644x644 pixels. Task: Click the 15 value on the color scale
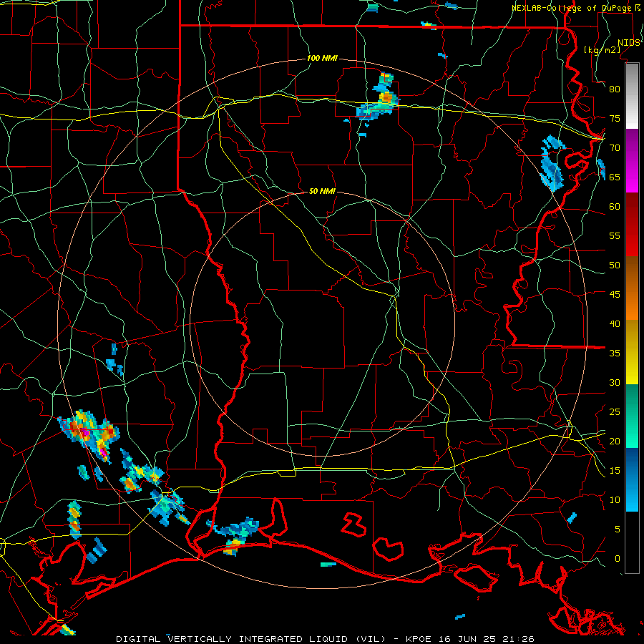pos(615,471)
